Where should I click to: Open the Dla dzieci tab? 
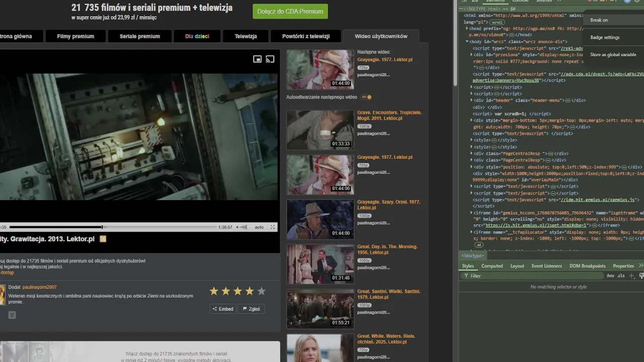tap(197, 36)
